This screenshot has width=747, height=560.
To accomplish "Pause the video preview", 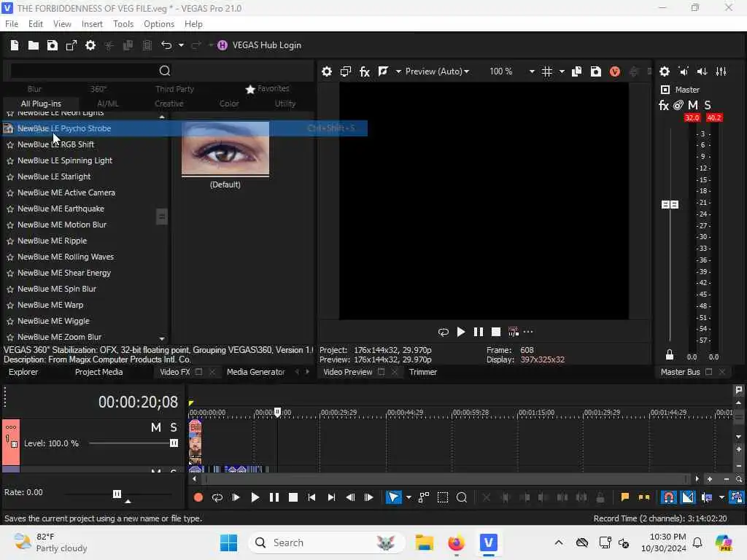I will click(x=479, y=332).
